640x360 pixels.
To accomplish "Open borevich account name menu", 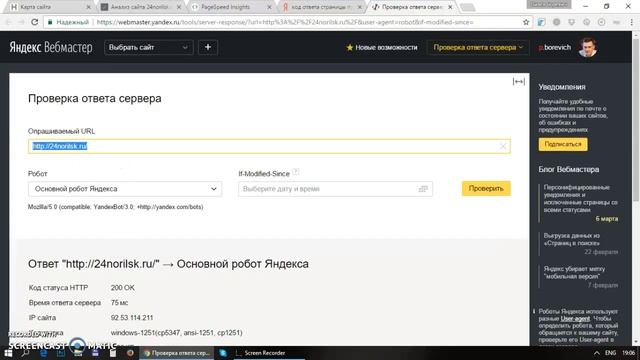I will pyautogui.click(x=554, y=47).
